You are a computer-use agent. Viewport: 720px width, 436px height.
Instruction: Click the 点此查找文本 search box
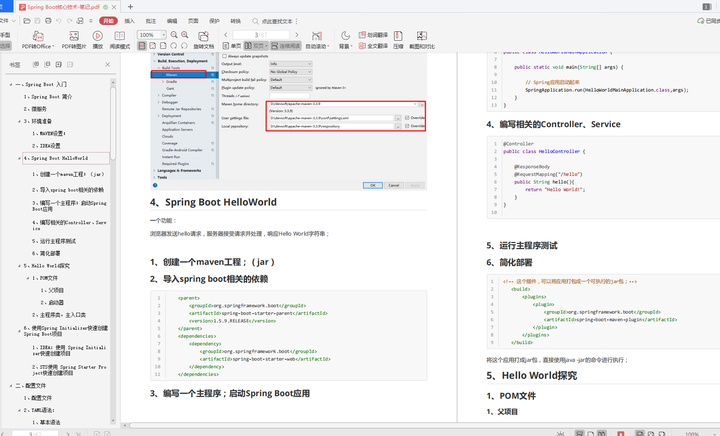click(275, 21)
